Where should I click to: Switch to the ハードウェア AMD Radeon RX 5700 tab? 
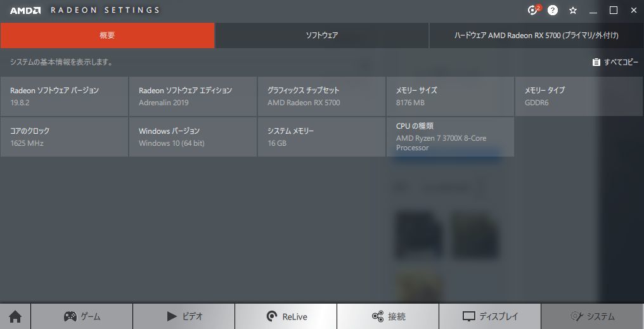point(536,35)
